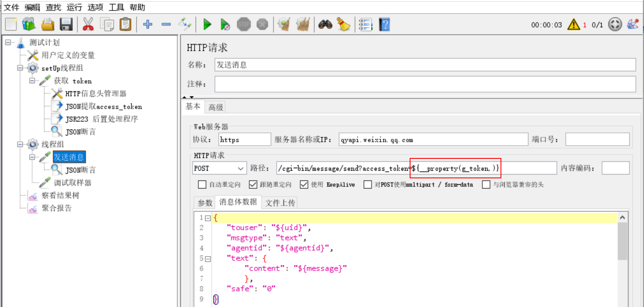
Task: Select 聚合报告 in the tree
Action: pyautogui.click(x=56, y=208)
